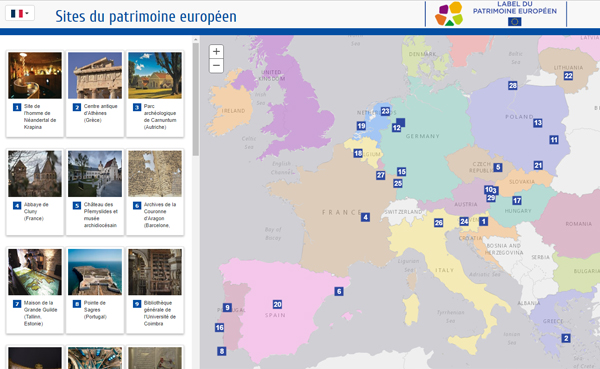This screenshot has height=369, width=600.
Task: Open Centre antique d'Athènes card image
Action: pyautogui.click(x=95, y=75)
